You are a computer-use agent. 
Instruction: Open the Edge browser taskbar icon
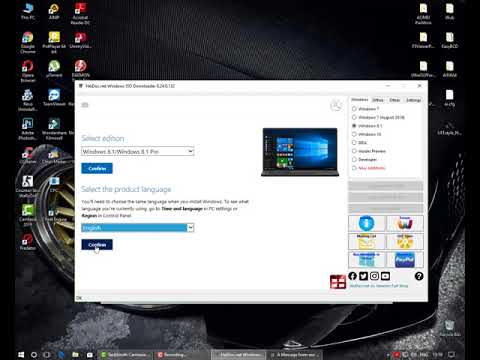61,355
